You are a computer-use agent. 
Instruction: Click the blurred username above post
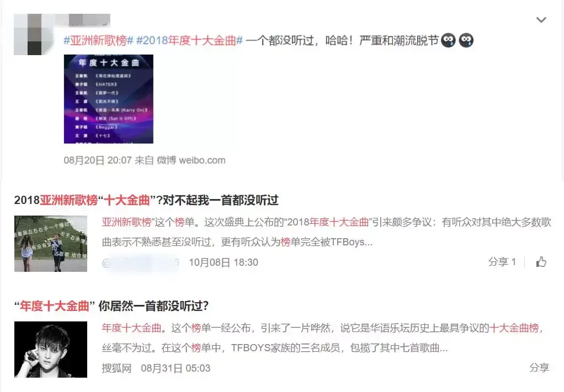click(89, 20)
